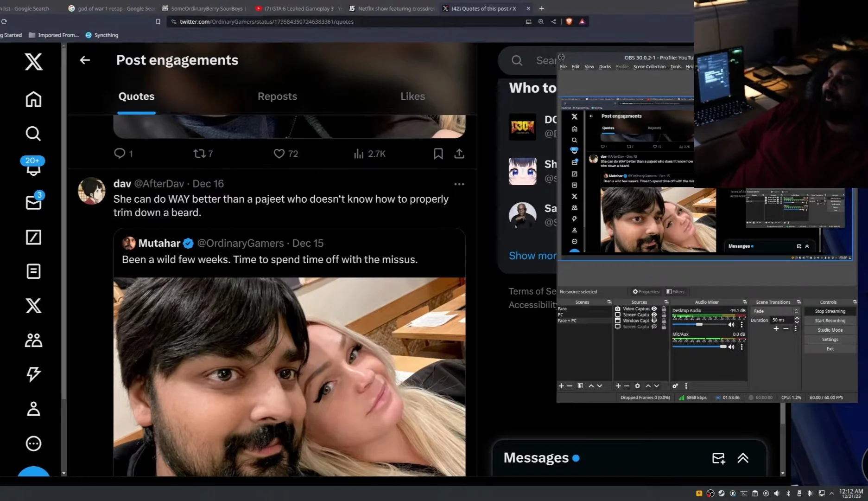Toggle lock on Window Capture source
The image size is (868, 501).
click(664, 321)
